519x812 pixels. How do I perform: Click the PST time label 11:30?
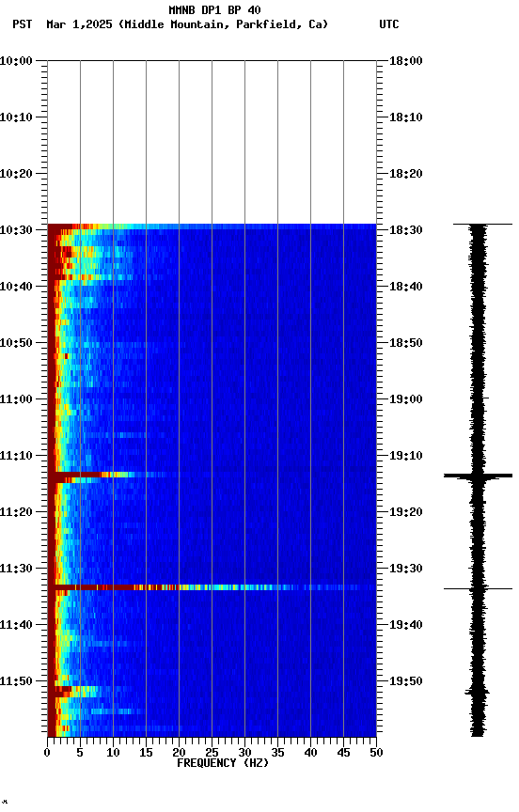[16, 569]
